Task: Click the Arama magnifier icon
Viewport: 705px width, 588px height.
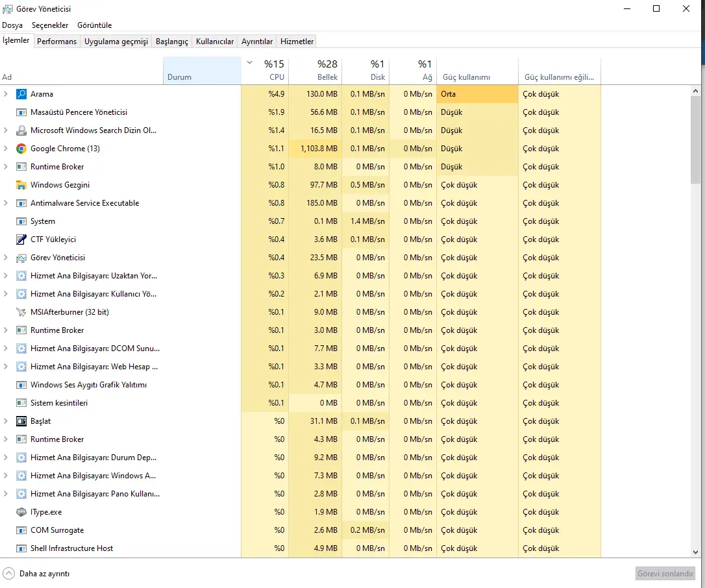Action: pyautogui.click(x=21, y=94)
